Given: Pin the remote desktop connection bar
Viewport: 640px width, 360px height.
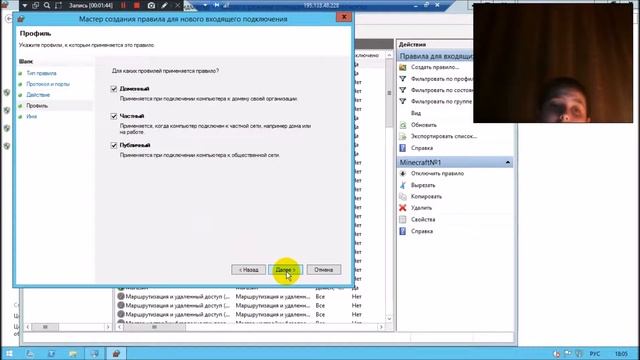Looking at the screenshot, I should [x=217, y=5].
